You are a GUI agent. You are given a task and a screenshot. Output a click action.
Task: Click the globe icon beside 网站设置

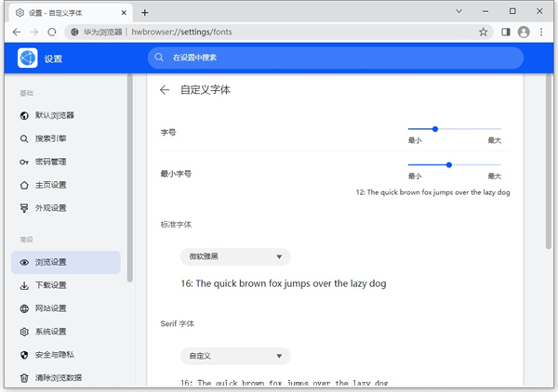tap(24, 308)
